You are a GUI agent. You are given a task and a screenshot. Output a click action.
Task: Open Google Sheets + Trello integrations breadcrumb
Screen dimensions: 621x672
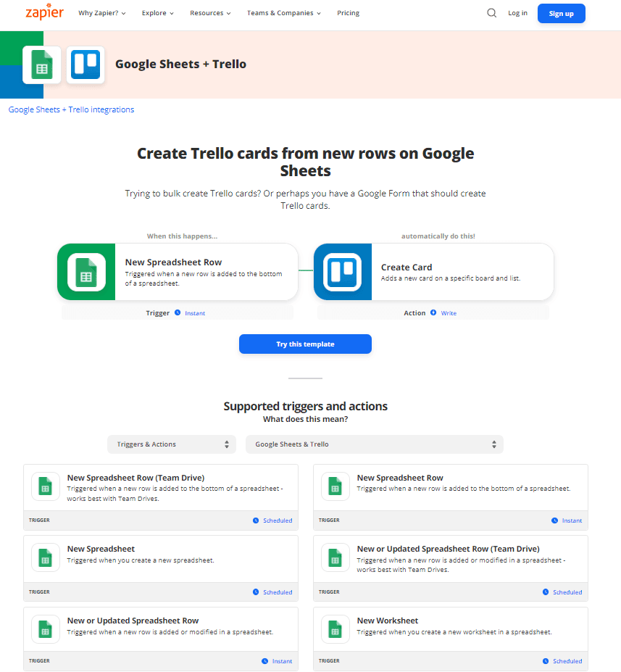71,109
